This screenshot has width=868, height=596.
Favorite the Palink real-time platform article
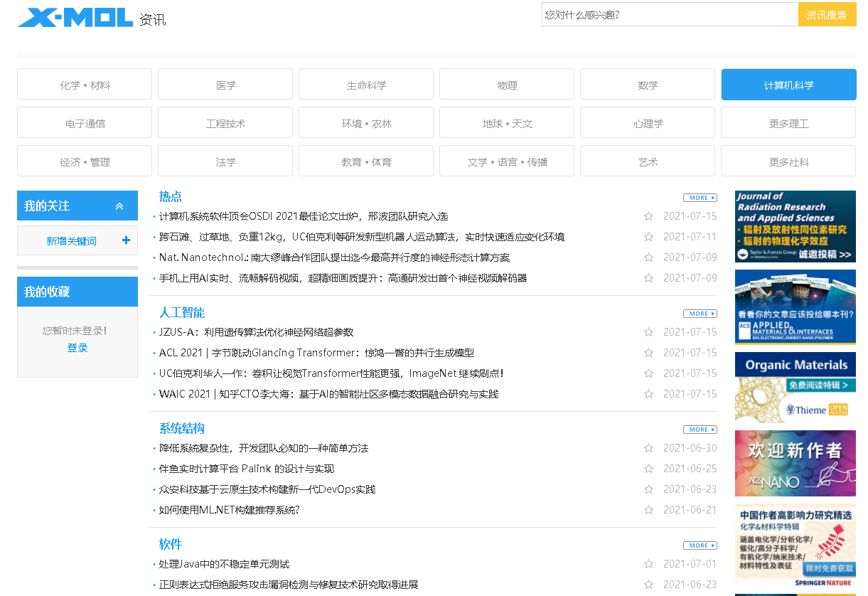coord(648,469)
